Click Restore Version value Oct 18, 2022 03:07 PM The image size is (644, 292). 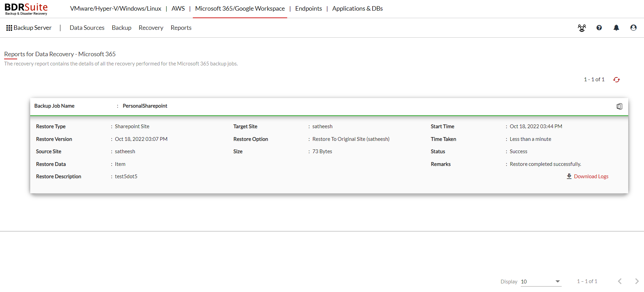click(x=141, y=139)
